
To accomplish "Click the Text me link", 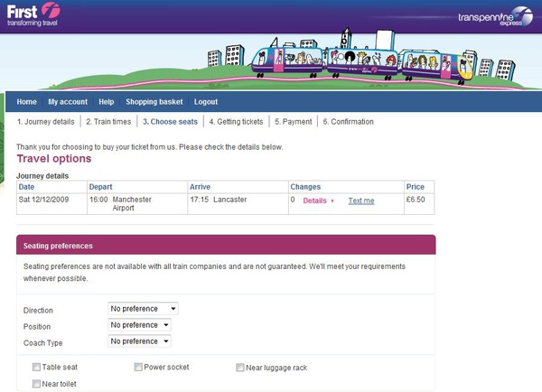I will coord(361,201).
